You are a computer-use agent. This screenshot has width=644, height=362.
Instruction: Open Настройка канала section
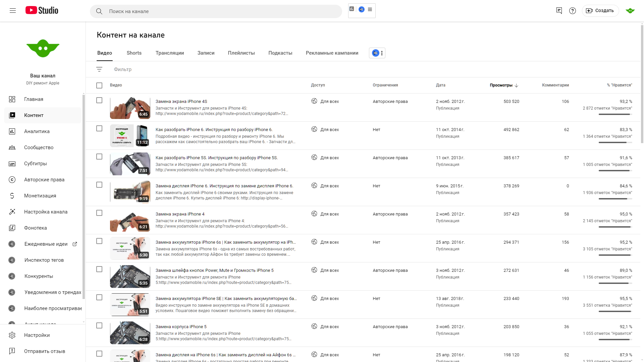pyautogui.click(x=43, y=212)
